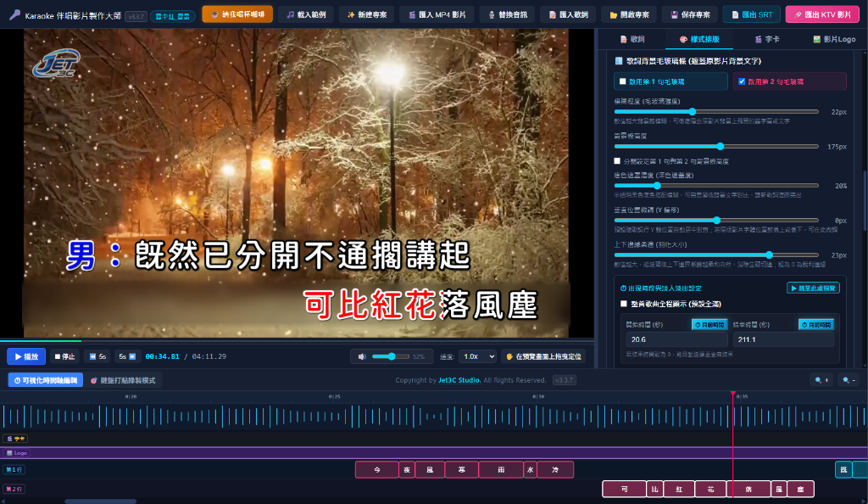Set start time with 目前時間 button
Image resolution: width=868 pixels, height=504 pixels.
(x=709, y=325)
